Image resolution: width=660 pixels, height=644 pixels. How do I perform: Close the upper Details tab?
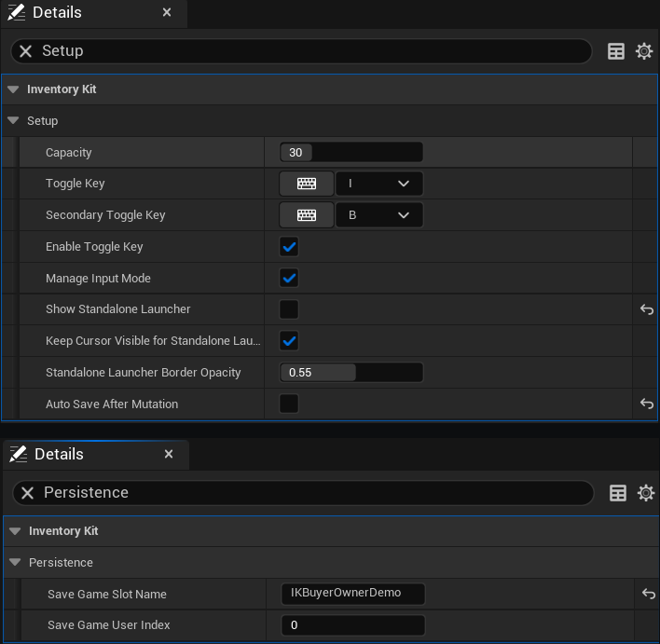(x=167, y=12)
